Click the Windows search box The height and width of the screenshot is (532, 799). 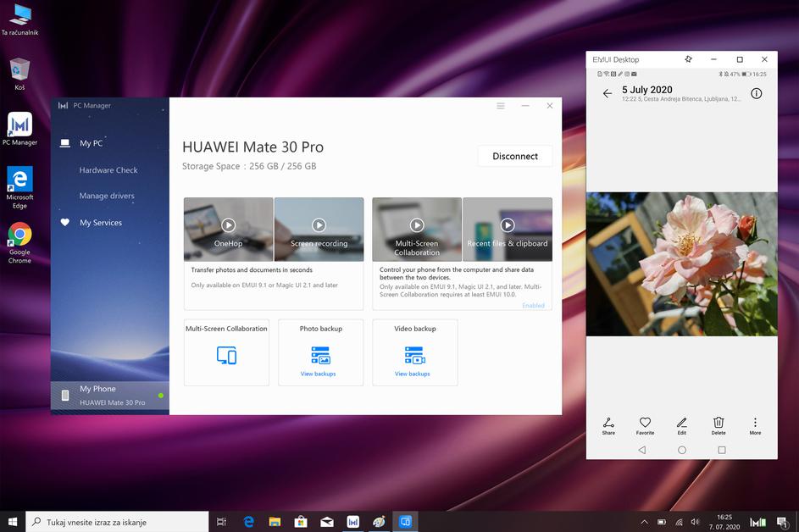tap(119, 522)
